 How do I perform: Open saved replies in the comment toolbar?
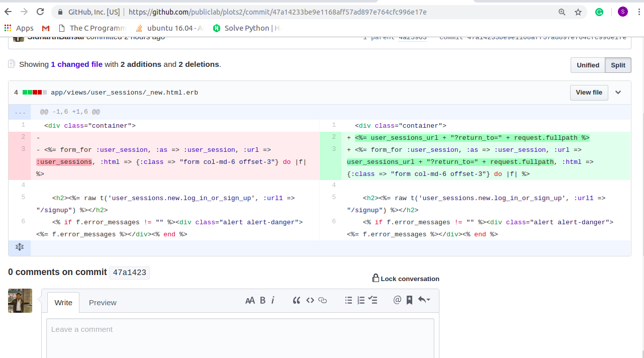[409, 300]
